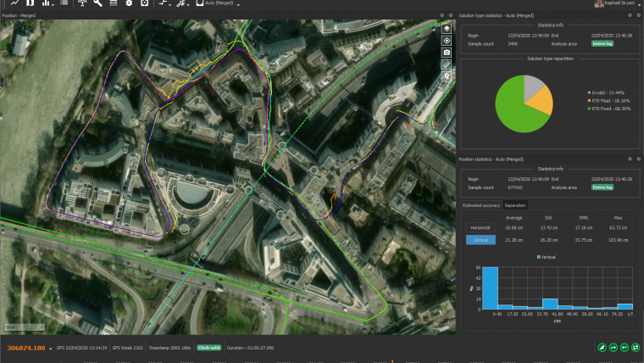
Task: Open the map layers button
Action: click(x=447, y=28)
